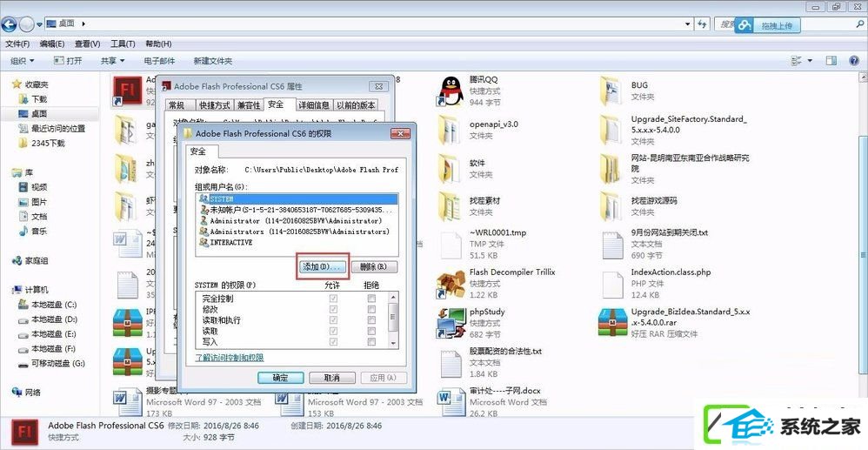Toggle 读取和执行 allow checkbox
This screenshot has width=868, height=450.
coord(333,320)
